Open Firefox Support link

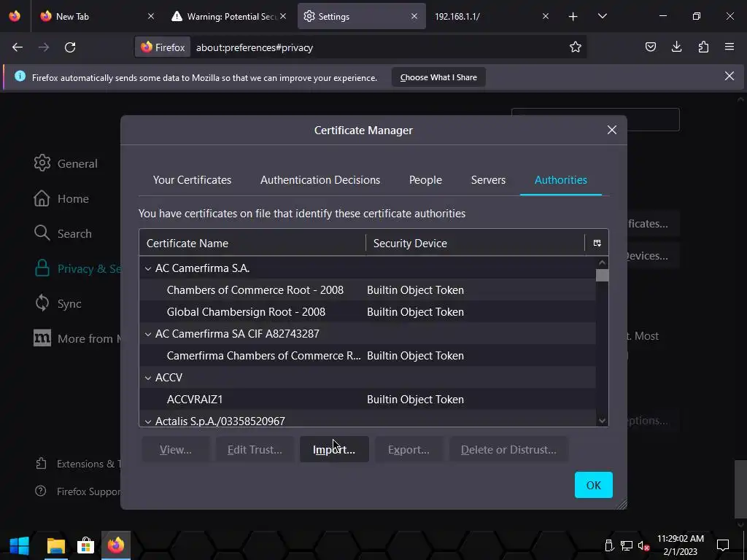pos(79,491)
